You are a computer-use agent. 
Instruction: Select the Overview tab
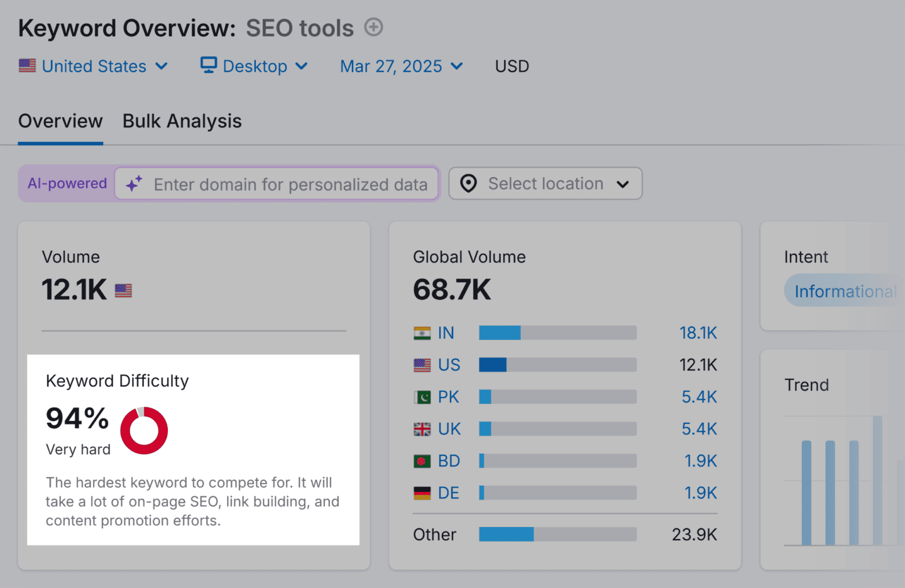click(x=60, y=121)
